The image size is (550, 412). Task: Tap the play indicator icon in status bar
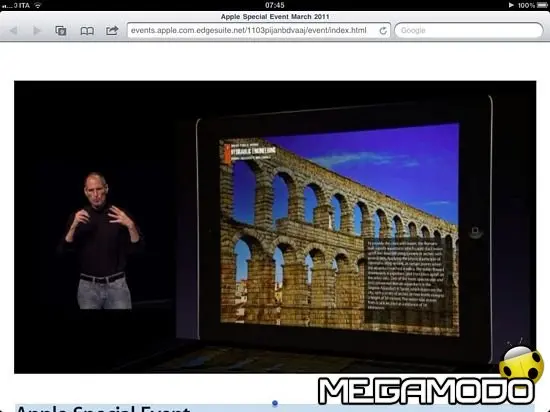click(x=511, y=5)
